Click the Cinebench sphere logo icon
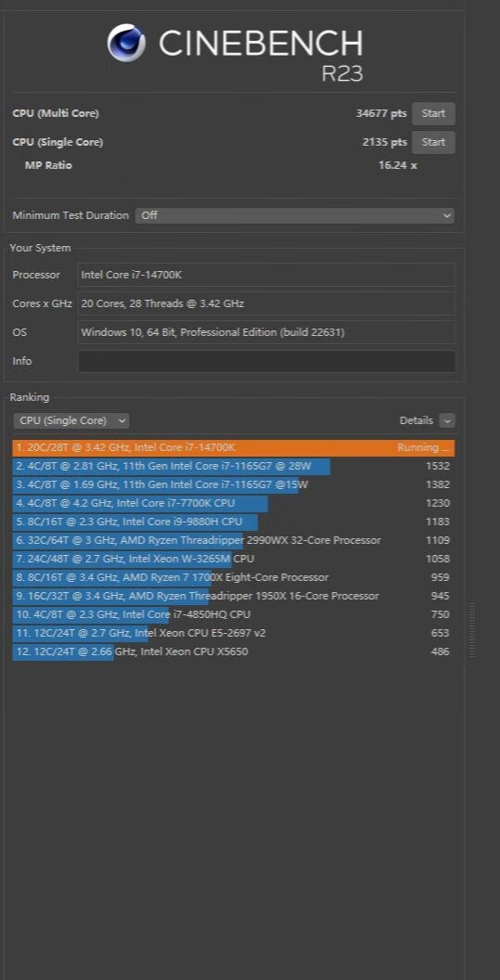This screenshot has height=980, width=500. coord(126,43)
